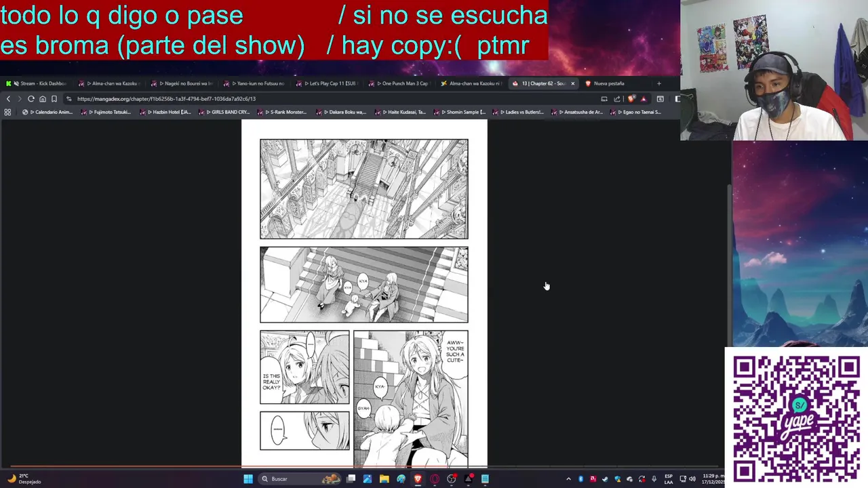Switch to Nueva pestaña tab
Screen dimensions: 868x488
click(x=614, y=83)
